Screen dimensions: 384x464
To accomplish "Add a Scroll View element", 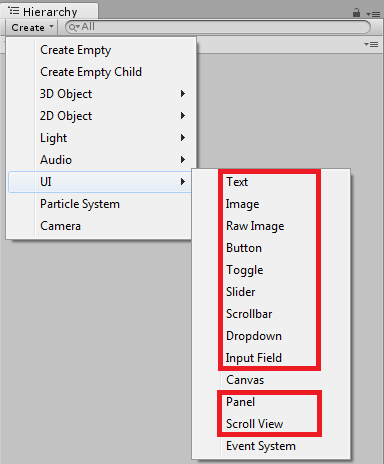I will 254,424.
